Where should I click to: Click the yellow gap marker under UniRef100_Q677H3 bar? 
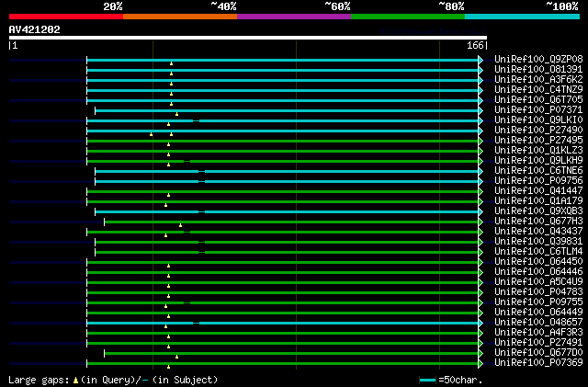pos(180,225)
